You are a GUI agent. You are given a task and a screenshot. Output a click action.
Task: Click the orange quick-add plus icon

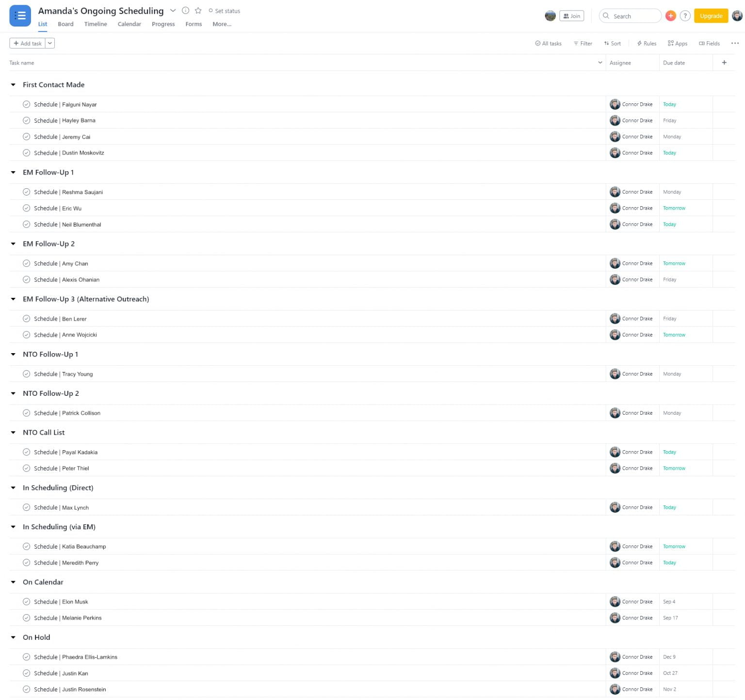click(671, 16)
